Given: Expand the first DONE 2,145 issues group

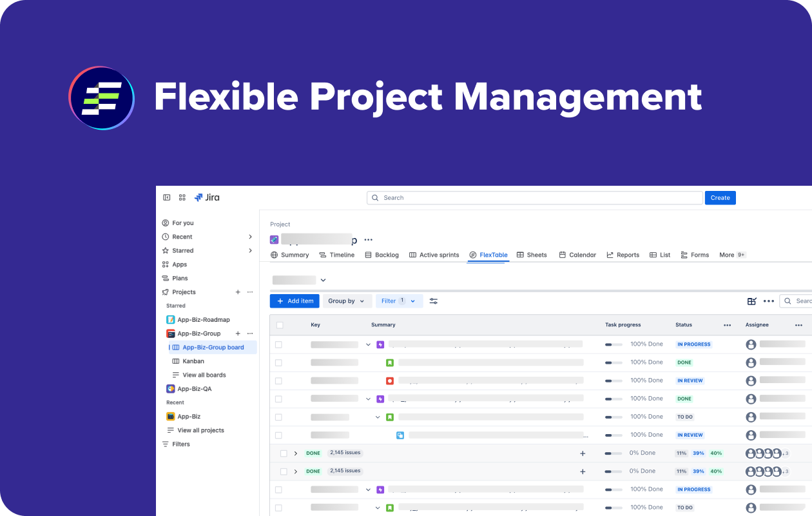Looking at the screenshot, I should pos(296,453).
